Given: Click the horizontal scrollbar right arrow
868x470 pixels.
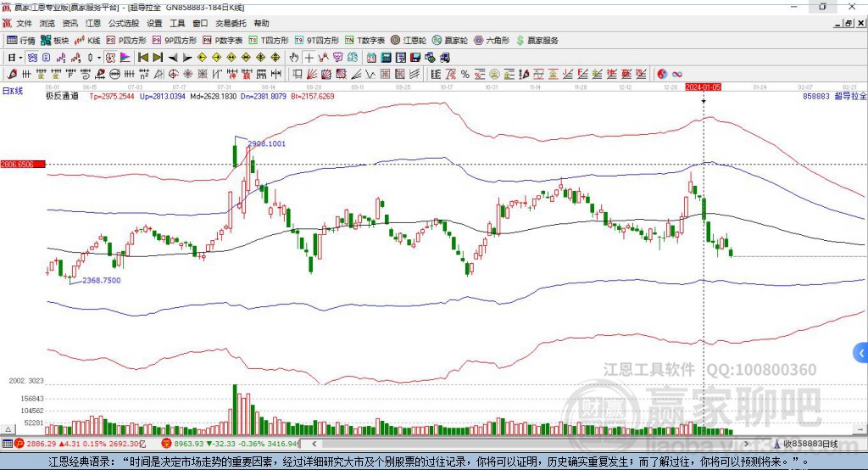Looking at the screenshot, I should click(x=746, y=444).
